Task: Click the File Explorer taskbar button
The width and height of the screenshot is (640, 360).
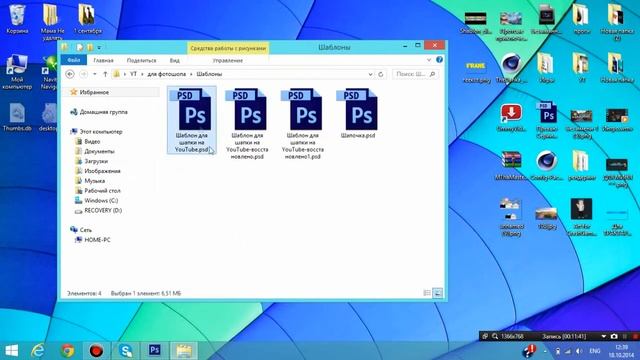Action: click(x=184, y=351)
